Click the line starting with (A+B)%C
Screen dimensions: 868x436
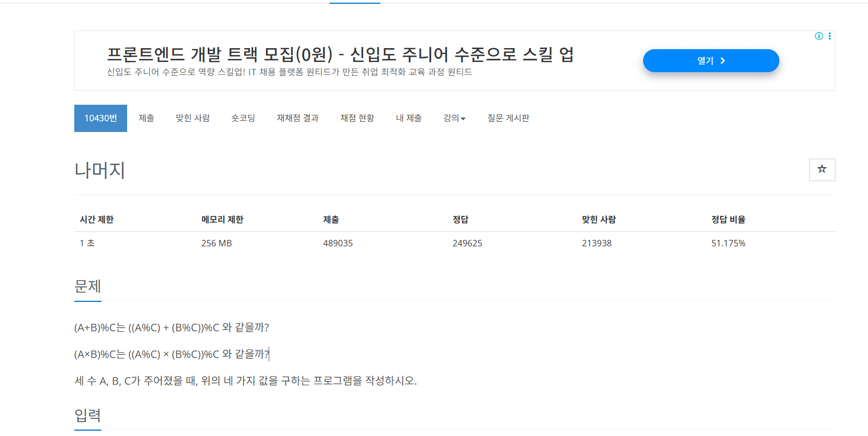[x=171, y=328]
